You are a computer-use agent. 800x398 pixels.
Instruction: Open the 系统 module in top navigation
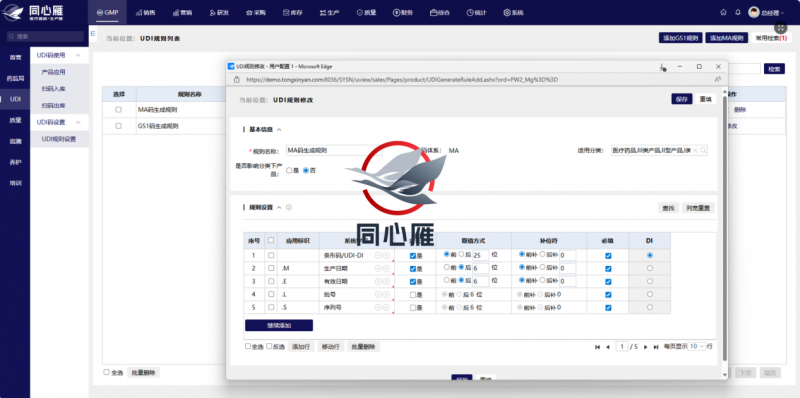click(513, 12)
